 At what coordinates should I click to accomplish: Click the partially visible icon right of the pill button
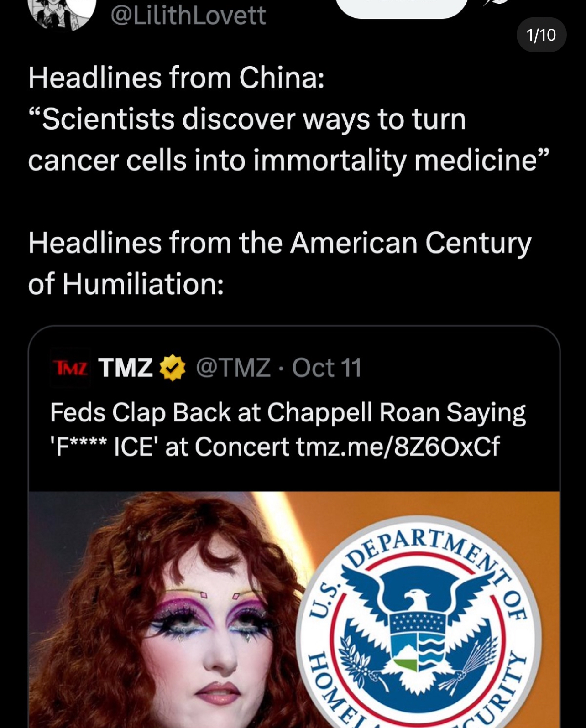pos(496,4)
